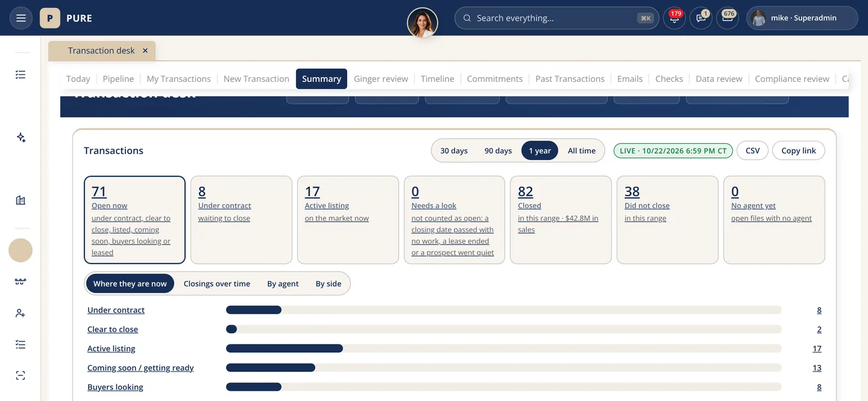Open the hamburger main menu
Screen dimensions: 868x401
pos(21,18)
